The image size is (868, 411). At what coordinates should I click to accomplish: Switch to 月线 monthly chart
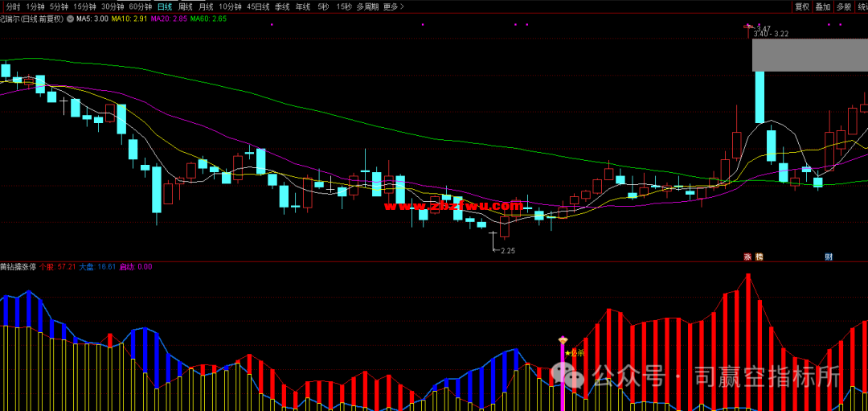pyautogui.click(x=206, y=7)
